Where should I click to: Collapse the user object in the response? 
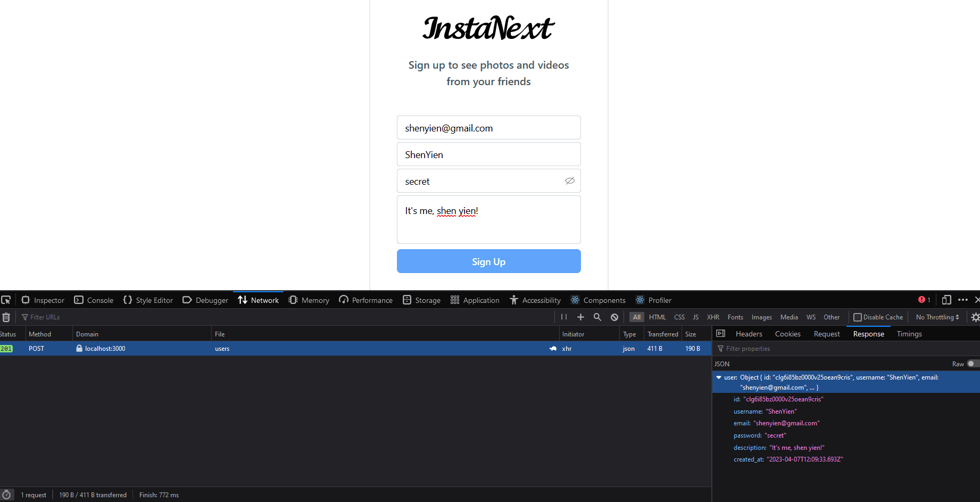719,377
